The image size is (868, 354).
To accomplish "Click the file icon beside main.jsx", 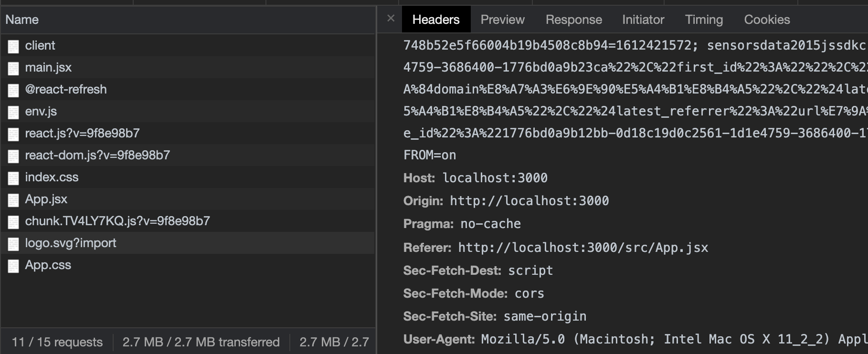I will pos(13,68).
